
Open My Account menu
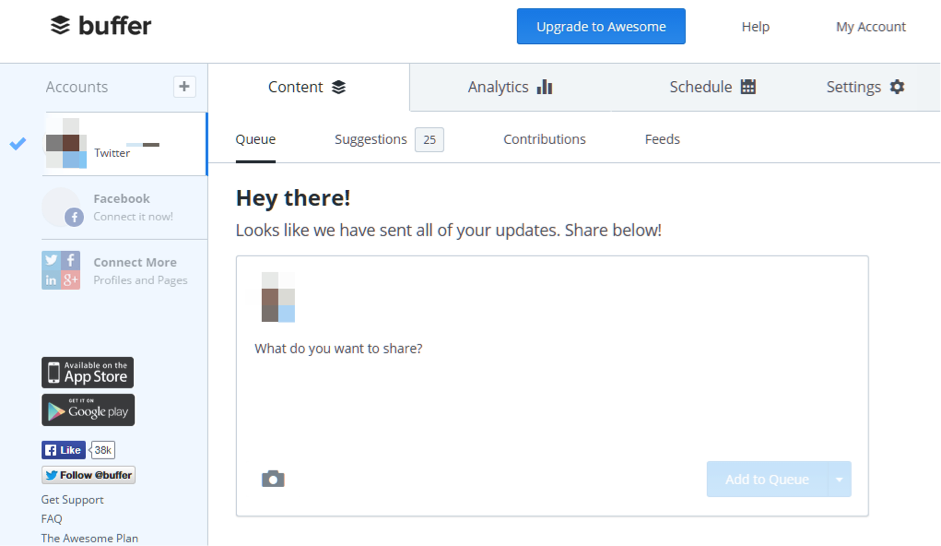pyautogui.click(x=871, y=26)
